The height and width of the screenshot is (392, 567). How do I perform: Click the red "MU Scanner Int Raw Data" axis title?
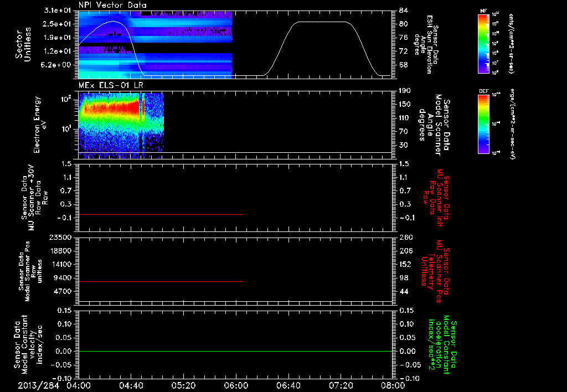pos(436,198)
